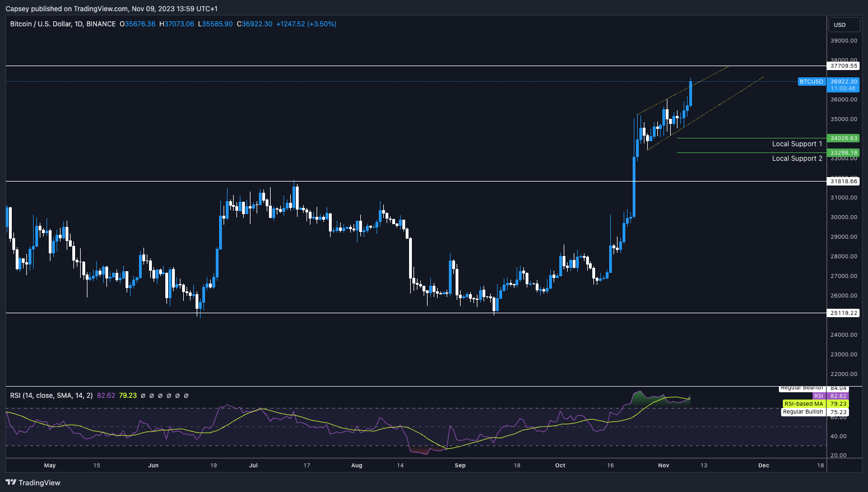Click the TradingView logo at bottom left
Image resolution: width=868 pixels, height=492 pixels.
click(x=34, y=482)
